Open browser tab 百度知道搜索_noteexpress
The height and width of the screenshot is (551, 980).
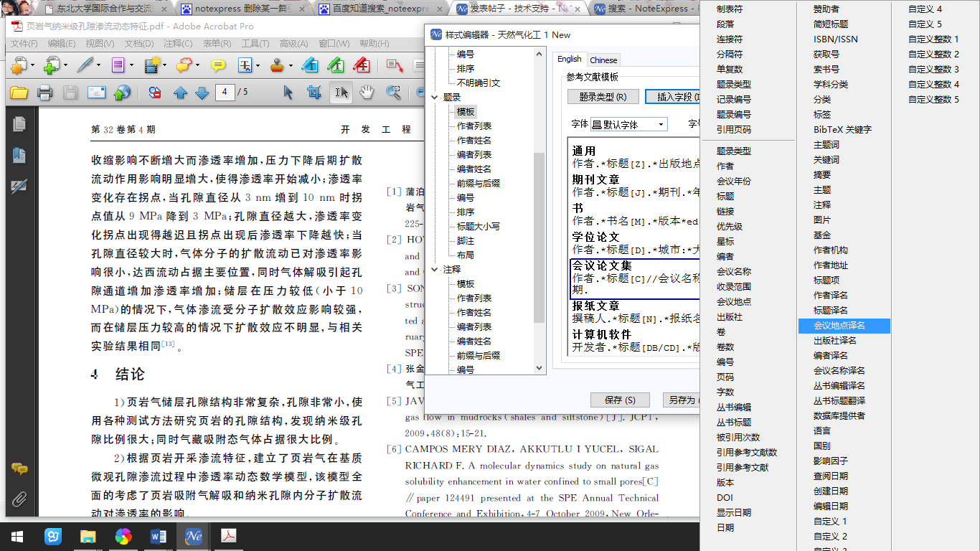click(x=381, y=9)
